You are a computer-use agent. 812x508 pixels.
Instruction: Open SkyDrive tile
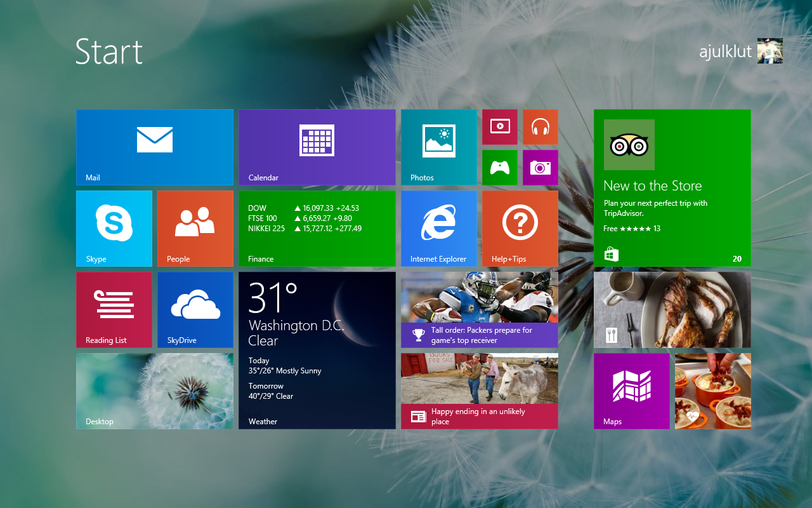click(195, 310)
